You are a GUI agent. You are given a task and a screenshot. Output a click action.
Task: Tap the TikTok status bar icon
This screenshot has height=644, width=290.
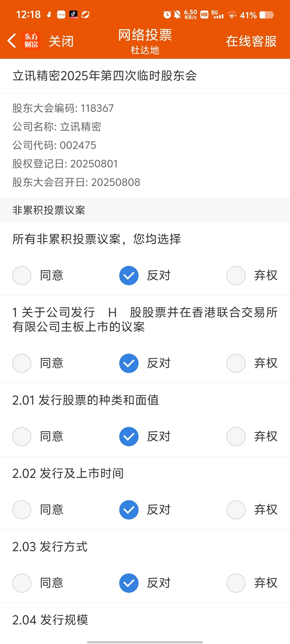(x=73, y=14)
